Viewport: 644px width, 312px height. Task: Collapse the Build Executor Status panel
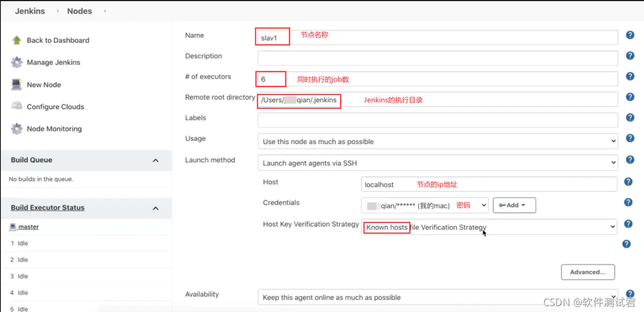(156, 208)
